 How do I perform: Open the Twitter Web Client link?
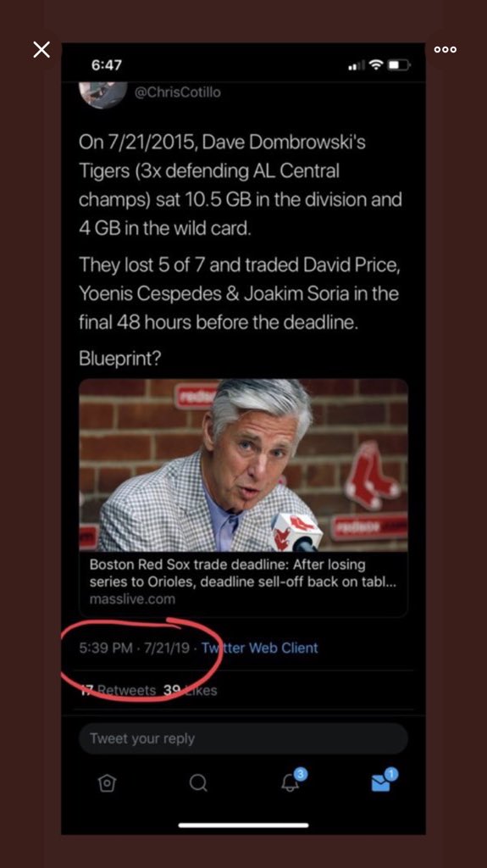259,648
